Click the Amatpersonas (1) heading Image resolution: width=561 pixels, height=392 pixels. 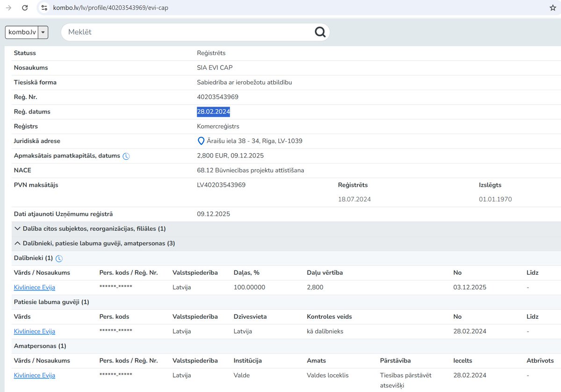pyautogui.click(x=40, y=346)
